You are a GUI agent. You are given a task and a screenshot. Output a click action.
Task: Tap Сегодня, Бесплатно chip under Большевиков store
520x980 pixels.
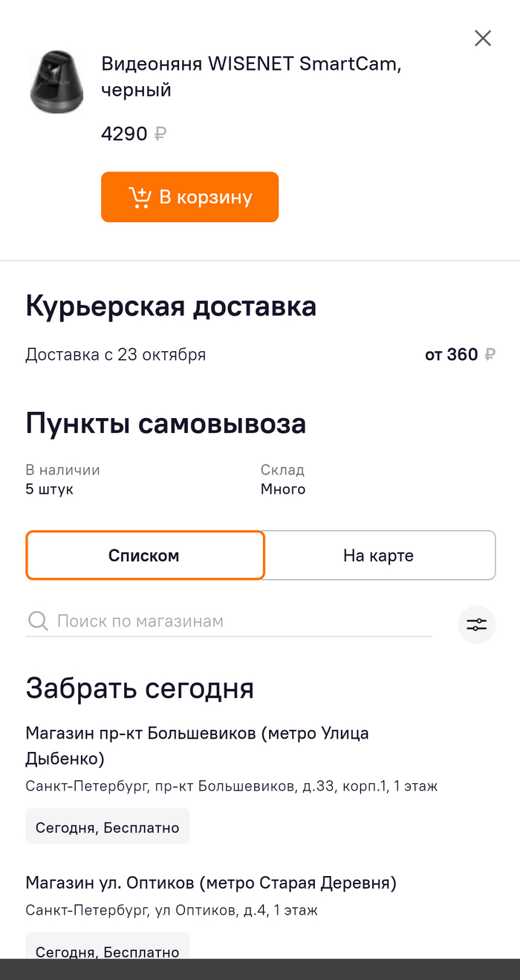(108, 827)
